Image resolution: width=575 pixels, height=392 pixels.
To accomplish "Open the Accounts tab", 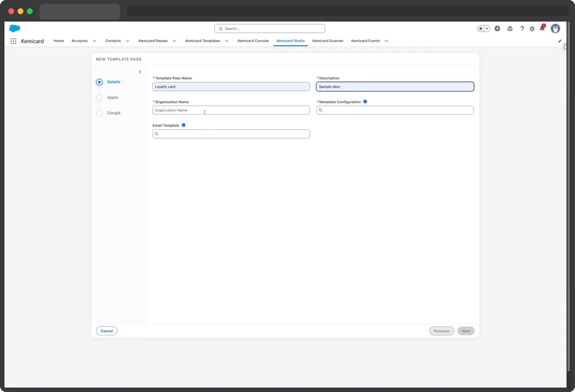I will [80, 41].
